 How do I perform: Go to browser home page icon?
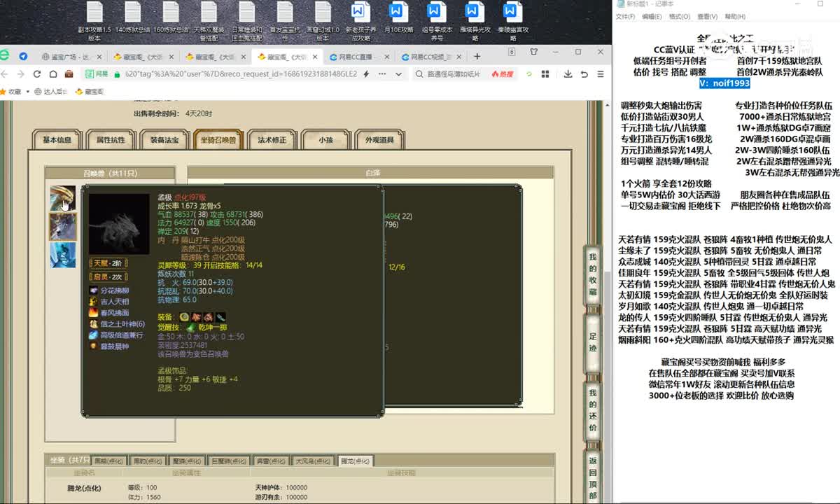point(52,73)
